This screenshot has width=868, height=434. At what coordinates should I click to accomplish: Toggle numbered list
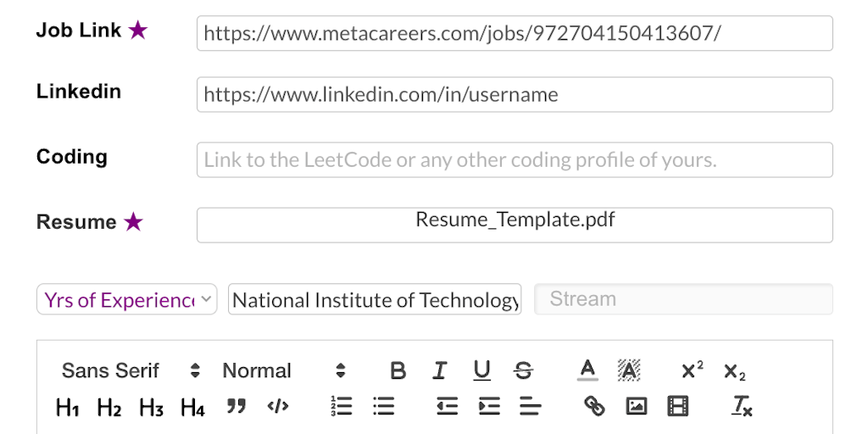(341, 407)
